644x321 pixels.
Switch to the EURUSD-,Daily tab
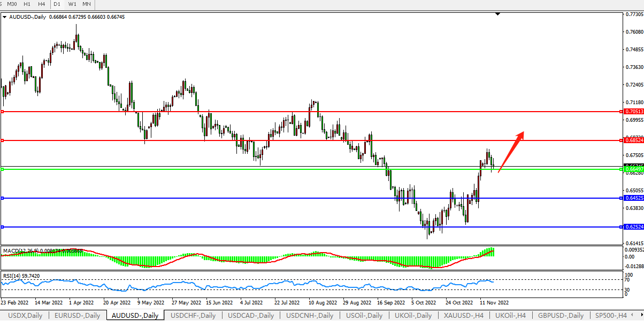click(x=77, y=316)
